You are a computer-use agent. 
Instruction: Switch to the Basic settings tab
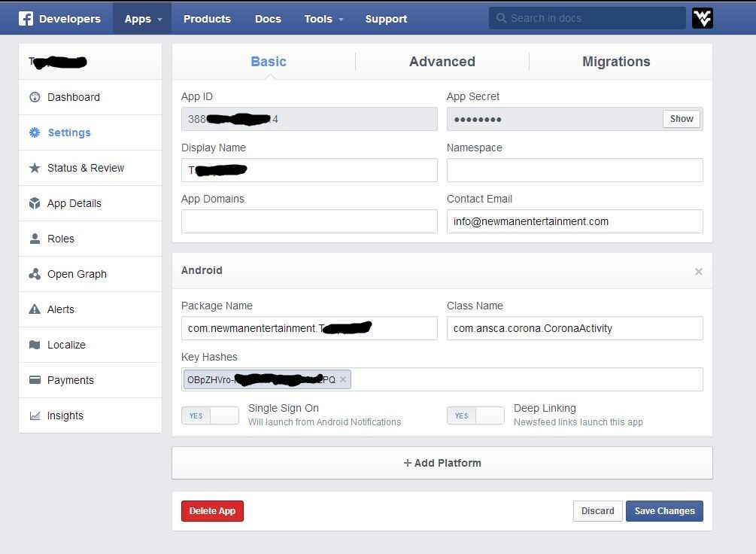(x=269, y=62)
